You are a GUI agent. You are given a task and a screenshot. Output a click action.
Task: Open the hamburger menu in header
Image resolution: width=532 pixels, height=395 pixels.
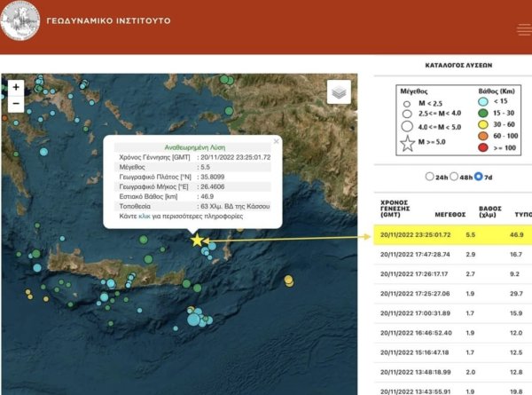tap(523, 28)
